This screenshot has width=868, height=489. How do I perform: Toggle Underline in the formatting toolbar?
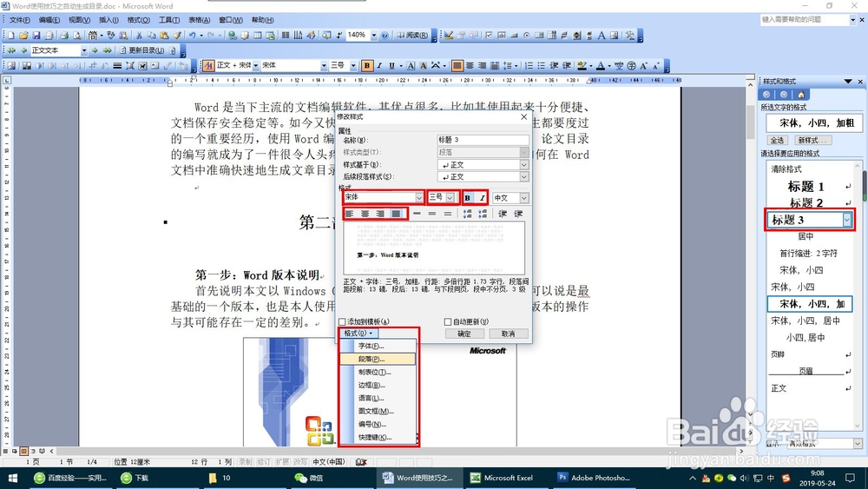392,65
